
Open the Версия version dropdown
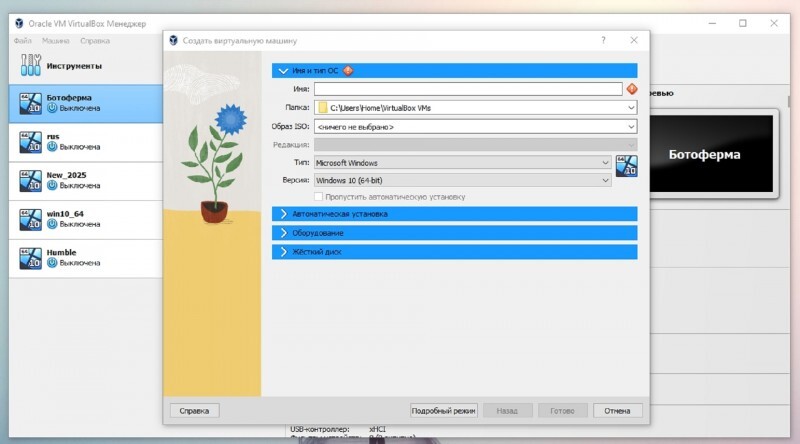(x=605, y=180)
